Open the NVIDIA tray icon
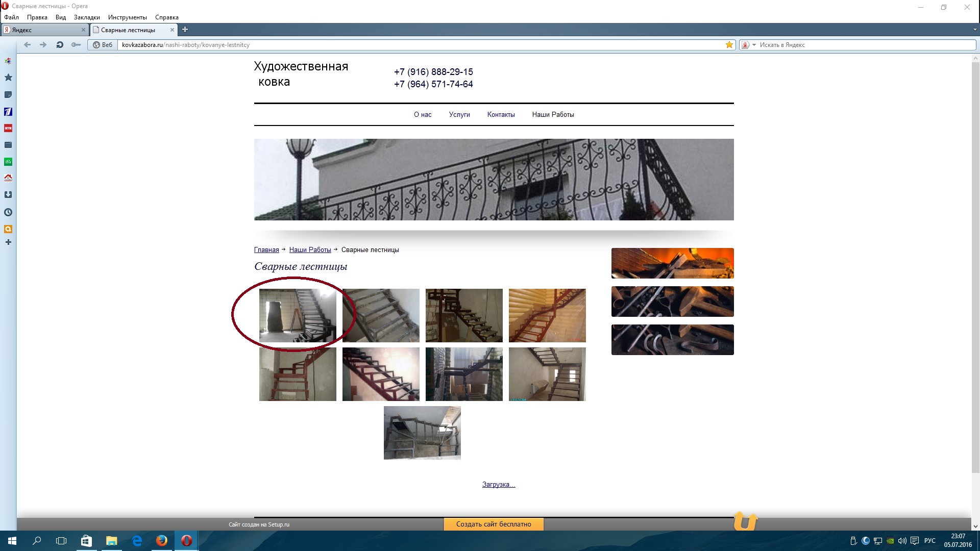This screenshot has height=551, width=980. click(x=890, y=541)
